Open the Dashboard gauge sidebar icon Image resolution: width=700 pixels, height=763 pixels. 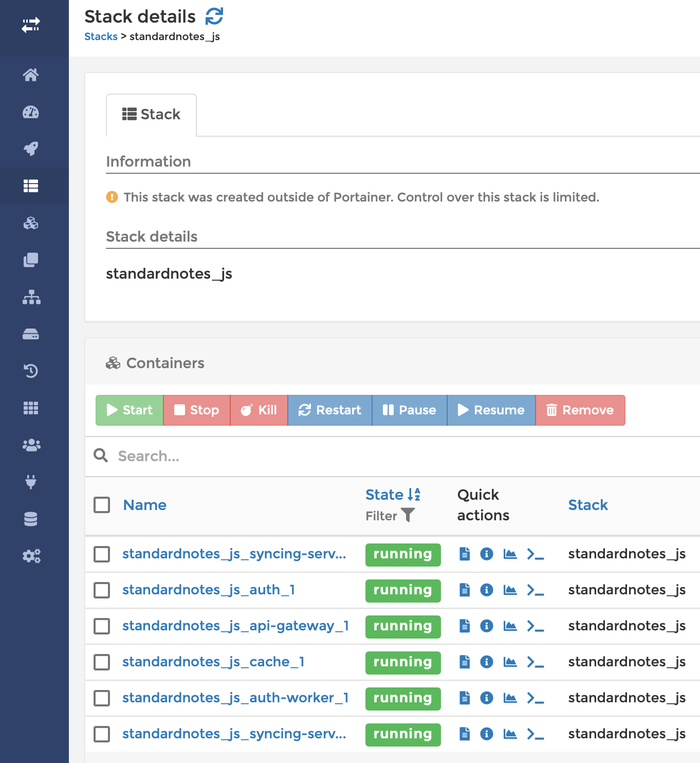point(31,112)
